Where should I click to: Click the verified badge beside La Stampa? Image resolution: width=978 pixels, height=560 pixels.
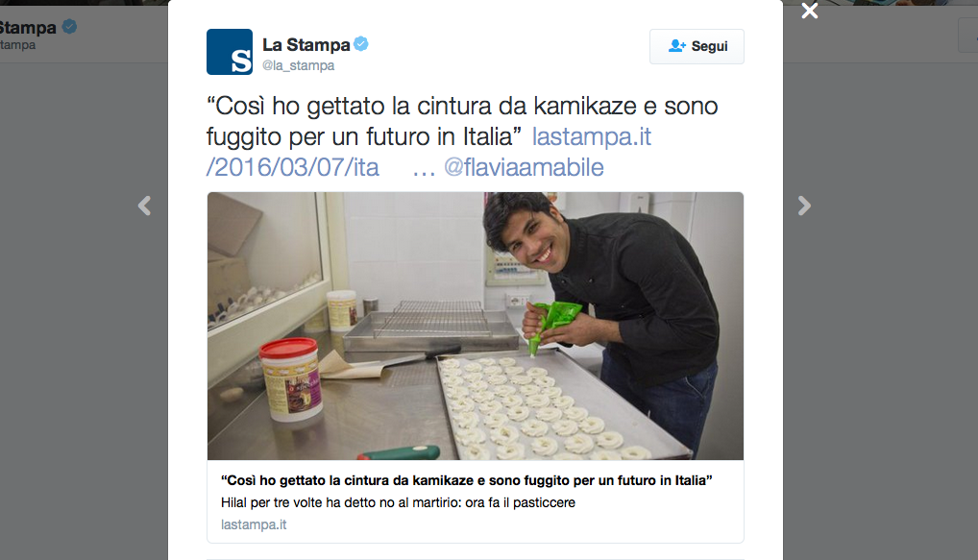coord(361,43)
